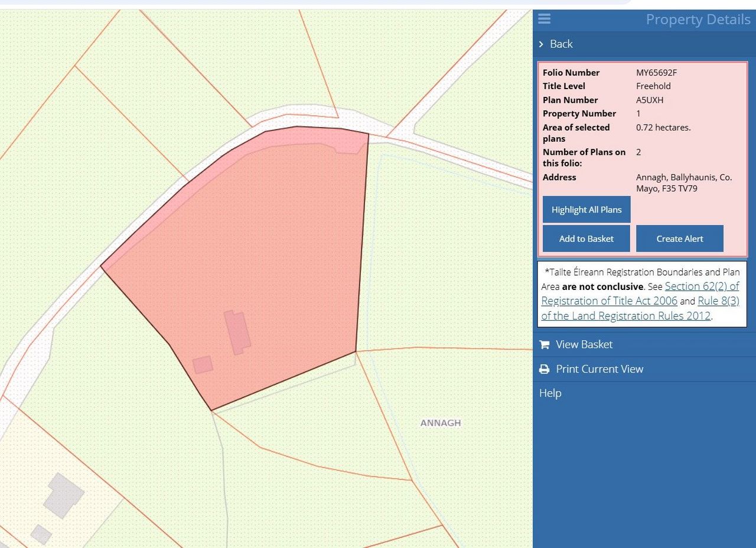Create an alert for this folio
Screen dimensions: 756x548
[680, 239]
